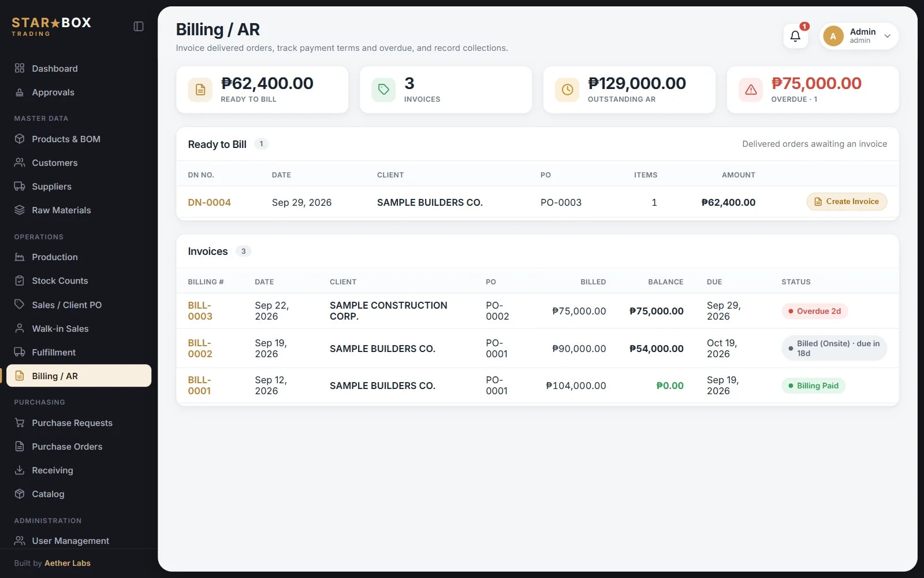Screen dimensions: 924x578
Task: Click the Raw Materials layers icon
Action: [20, 210]
